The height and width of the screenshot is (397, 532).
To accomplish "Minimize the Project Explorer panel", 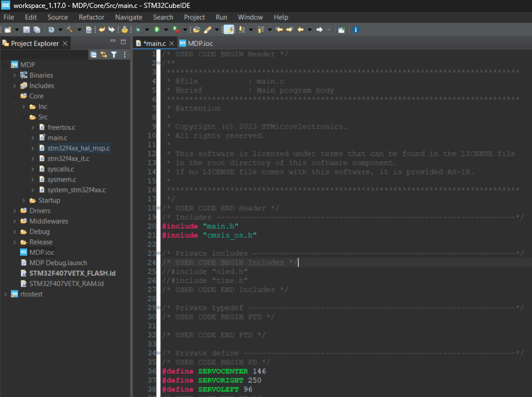I will pyautogui.click(x=113, y=41).
